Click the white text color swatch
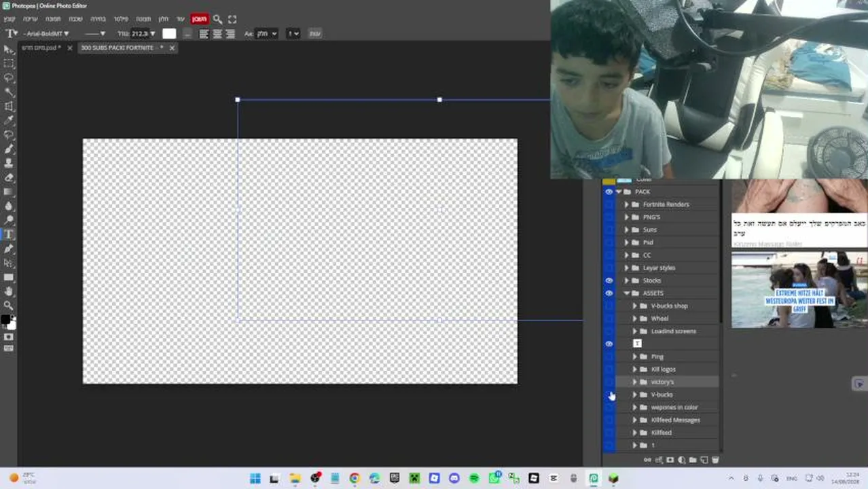The height and width of the screenshot is (489, 868). [169, 33]
